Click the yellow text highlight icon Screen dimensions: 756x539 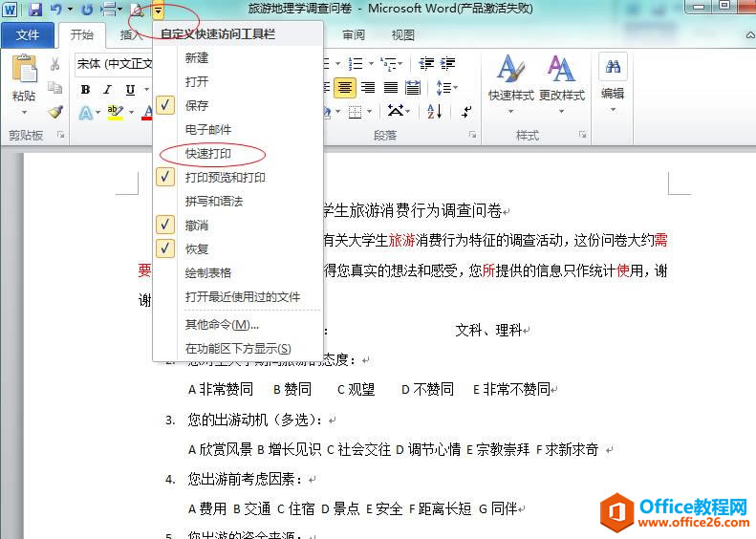115,113
